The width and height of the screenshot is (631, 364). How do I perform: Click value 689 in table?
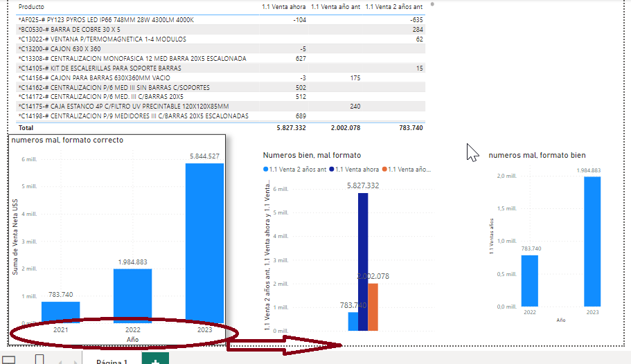point(301,116)
